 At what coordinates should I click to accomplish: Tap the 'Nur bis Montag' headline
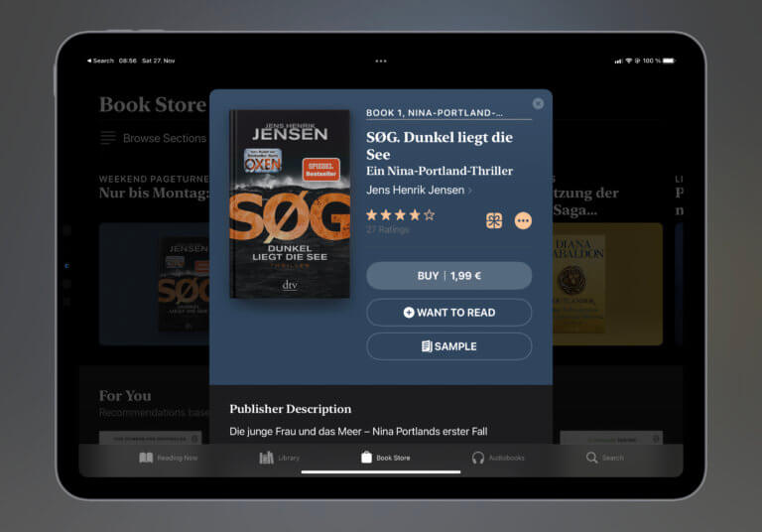(x=154, y=194)
